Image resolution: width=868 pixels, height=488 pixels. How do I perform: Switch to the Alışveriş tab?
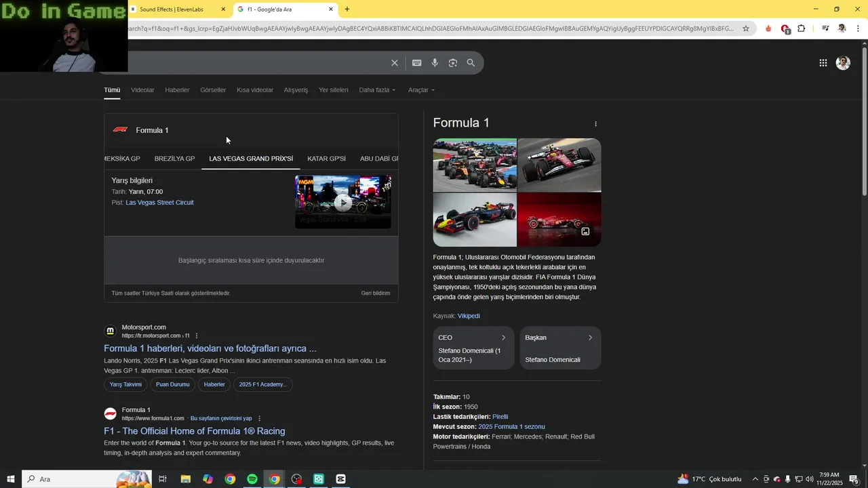click(296, 90)
